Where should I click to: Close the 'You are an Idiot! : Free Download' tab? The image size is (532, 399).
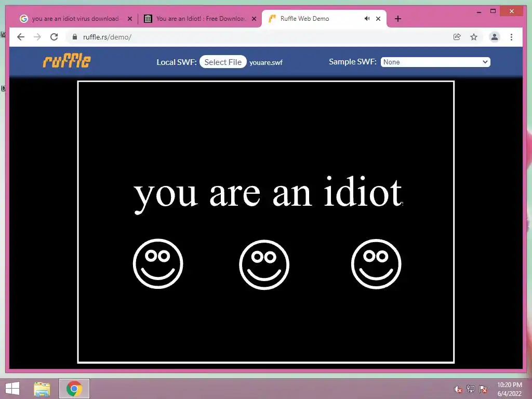(254, 19)
